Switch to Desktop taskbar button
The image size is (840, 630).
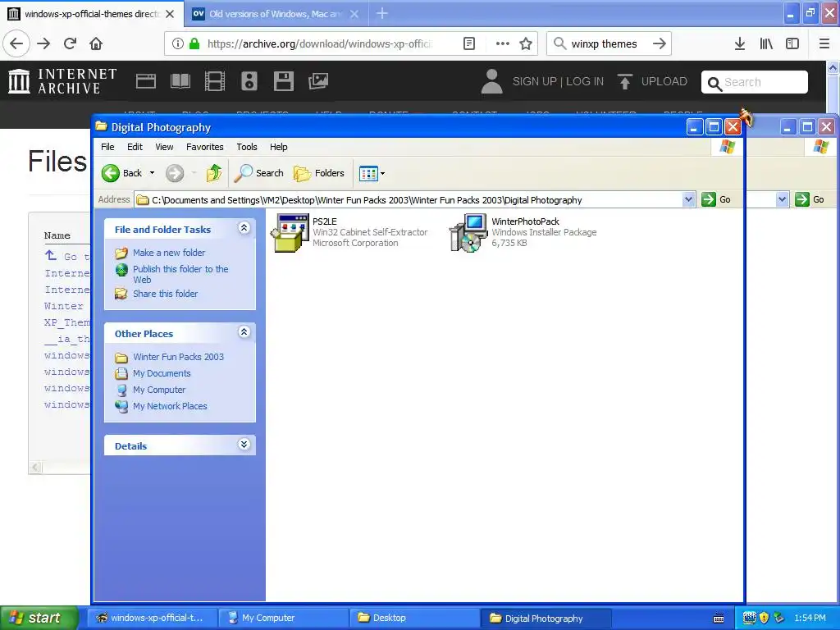[414, 618]
